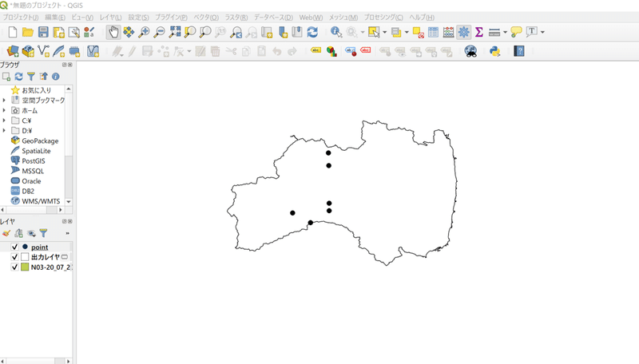
Task: Zoom to last extent
Action: [236, 32]
